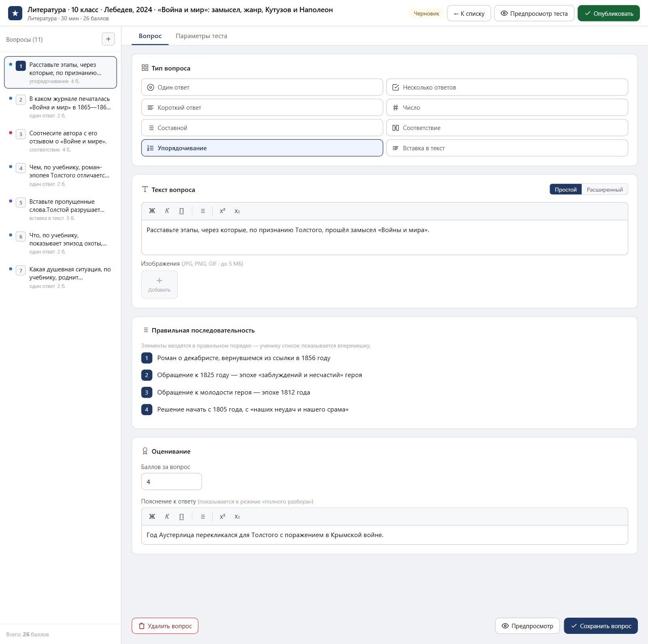Click into the question text editor area

[x=385, y=237]
